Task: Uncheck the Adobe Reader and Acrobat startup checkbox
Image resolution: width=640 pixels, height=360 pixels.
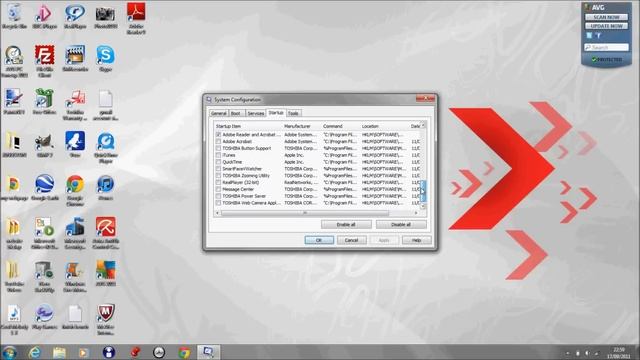Action: point(218,134)
